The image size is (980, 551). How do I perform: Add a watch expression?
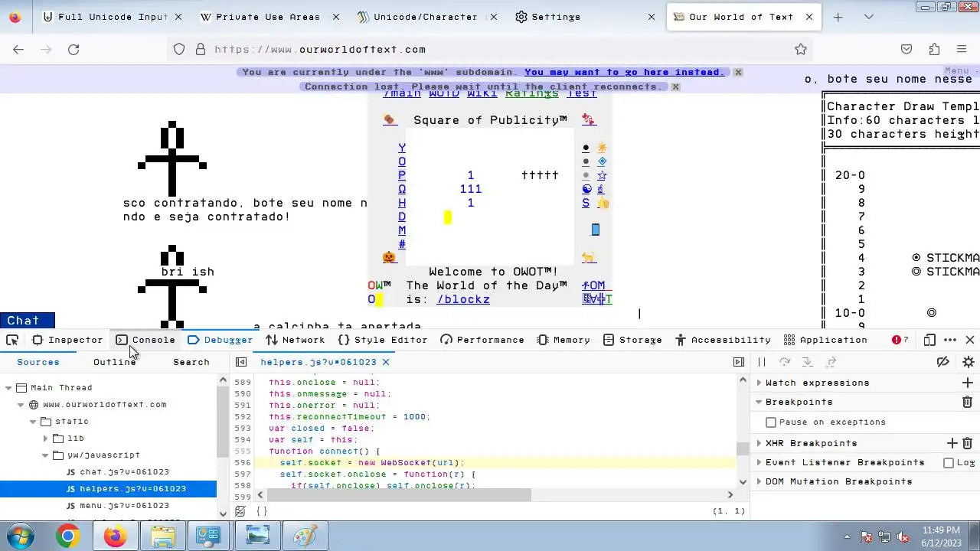click(967, 383)
